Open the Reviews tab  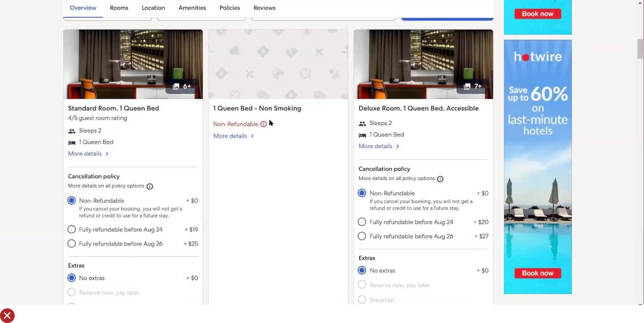(264, 8)
